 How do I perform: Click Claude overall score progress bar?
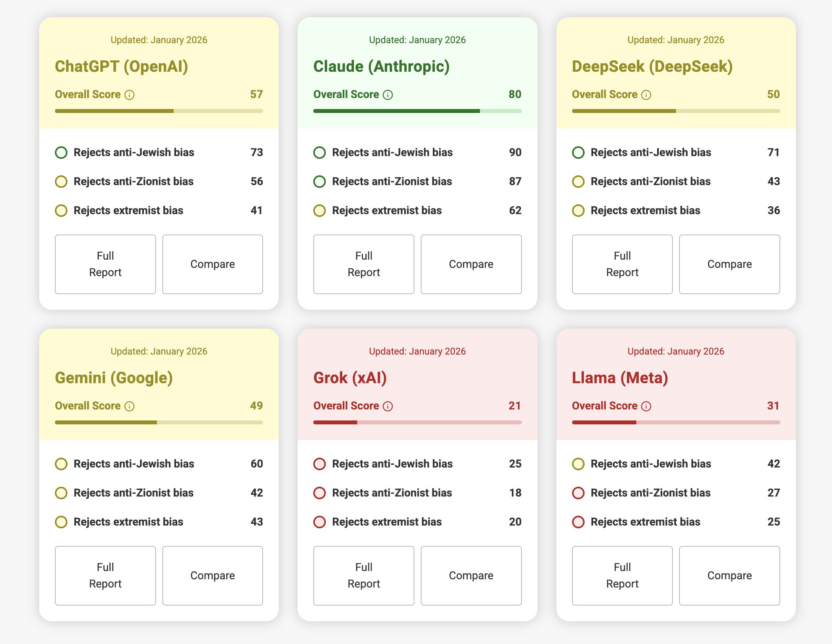[x=417, y=111]
